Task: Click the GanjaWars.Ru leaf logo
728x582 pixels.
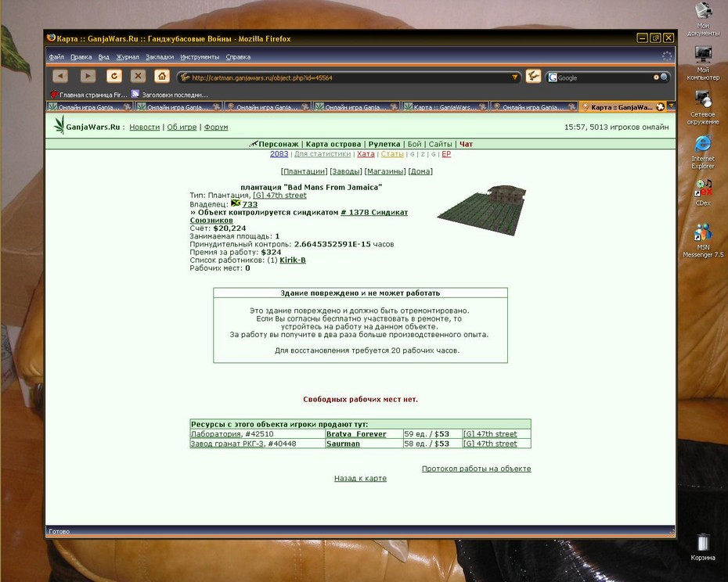Action: pos(59,125)
